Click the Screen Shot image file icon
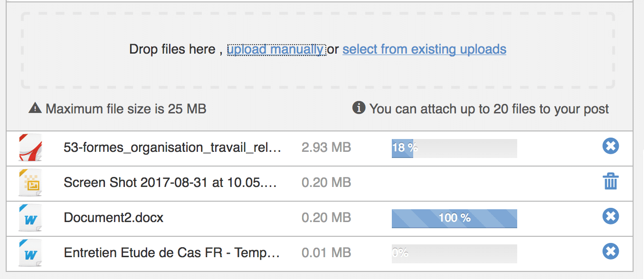The height and width of the screenshot is (279, 644). click(30, 183)
